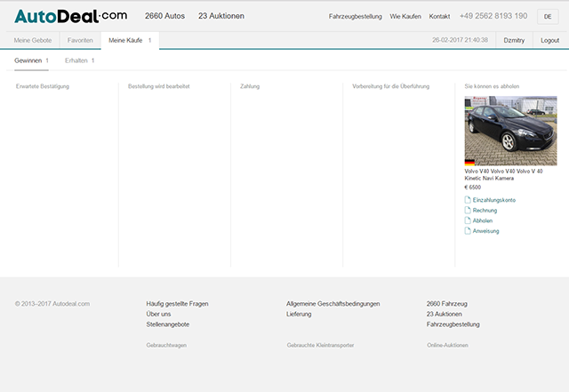Open the Abholen document link
Viewport: 569px width, 392px height.
click(482, 220)
